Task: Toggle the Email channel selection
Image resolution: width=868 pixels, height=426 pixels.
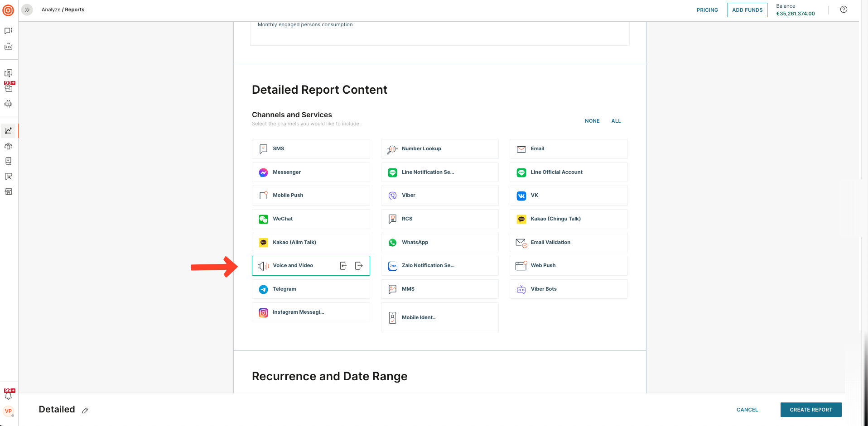Action: pyautogui.click(x=568, y=149)
